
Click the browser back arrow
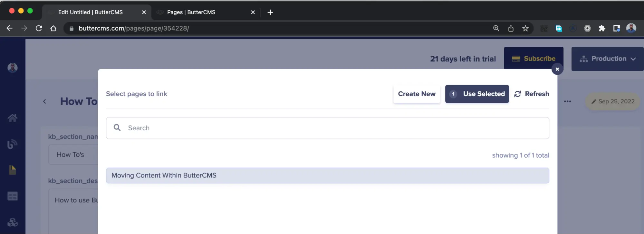coord(9,28)
